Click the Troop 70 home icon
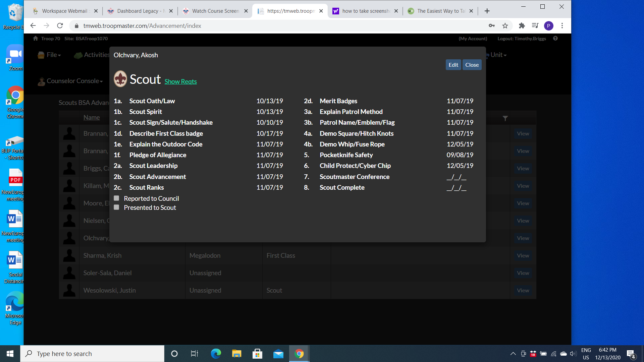This screenshot has width=644, height=362. pos(36,39)
